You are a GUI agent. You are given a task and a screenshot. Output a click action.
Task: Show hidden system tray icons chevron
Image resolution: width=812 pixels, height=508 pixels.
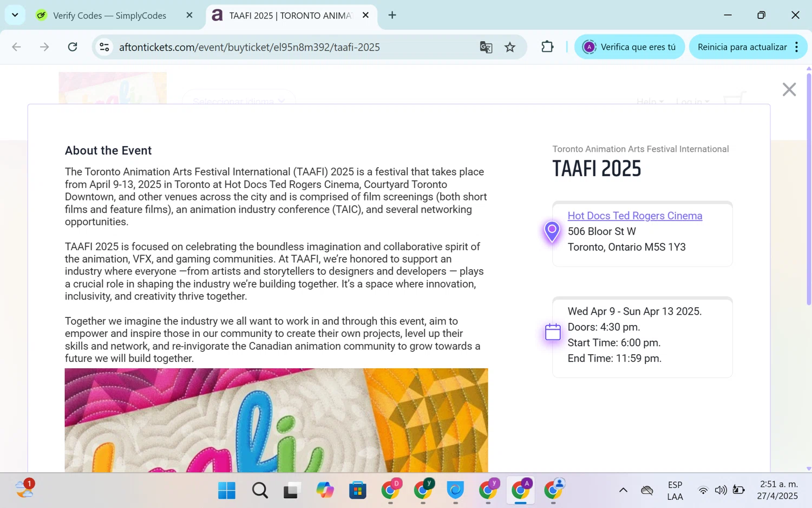pos(623,491)
